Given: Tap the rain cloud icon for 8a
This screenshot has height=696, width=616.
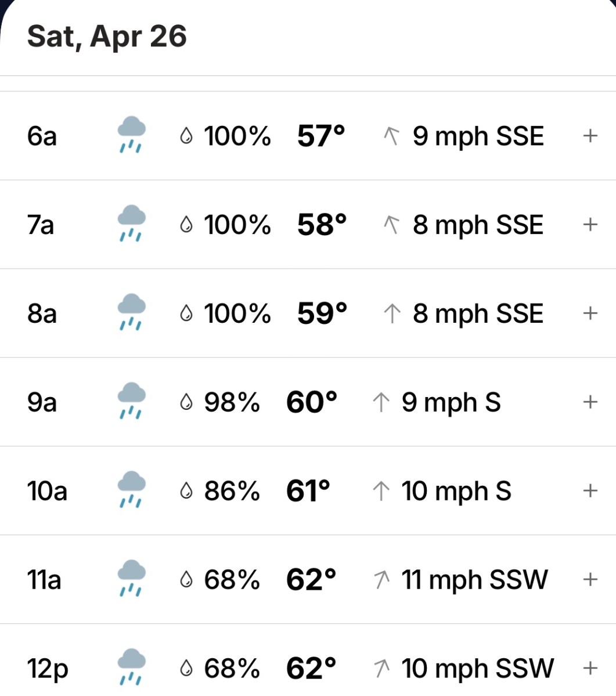Looking at the screenshot, I should [x=132, y=312].
